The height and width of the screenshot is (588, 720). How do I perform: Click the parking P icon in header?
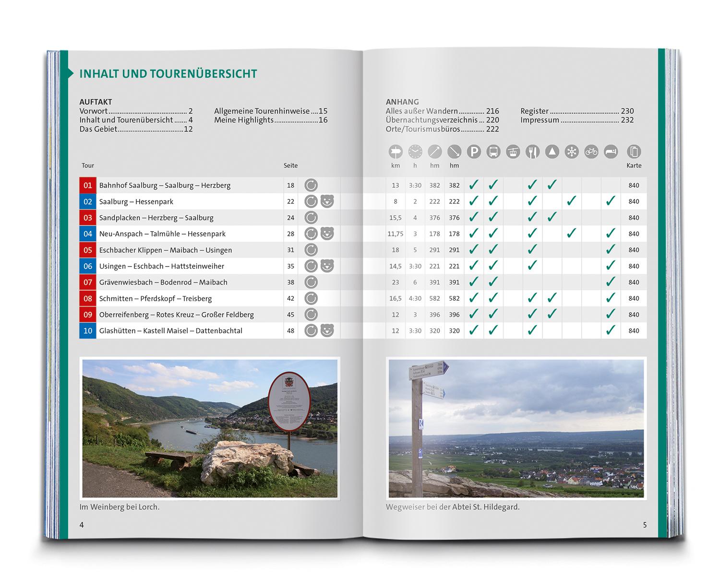pyautogui.click(x=474, y=152)
